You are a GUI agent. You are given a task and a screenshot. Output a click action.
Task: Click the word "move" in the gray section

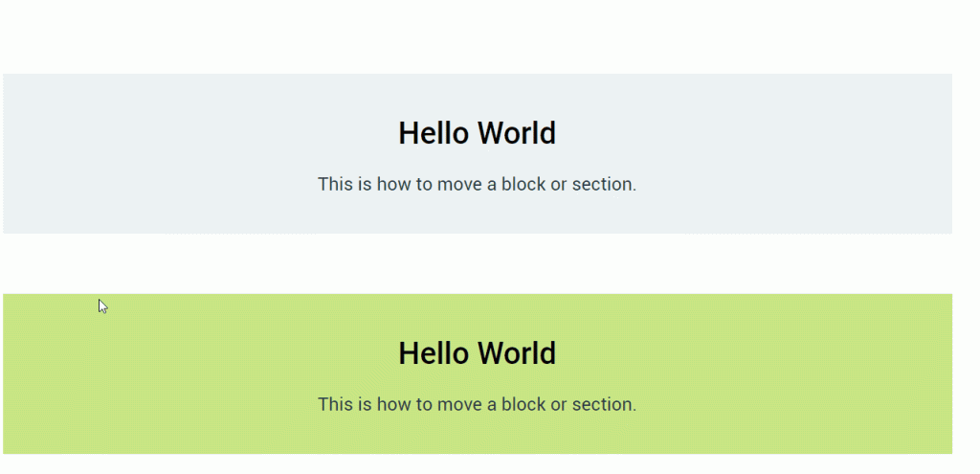(x=459, y=184)
